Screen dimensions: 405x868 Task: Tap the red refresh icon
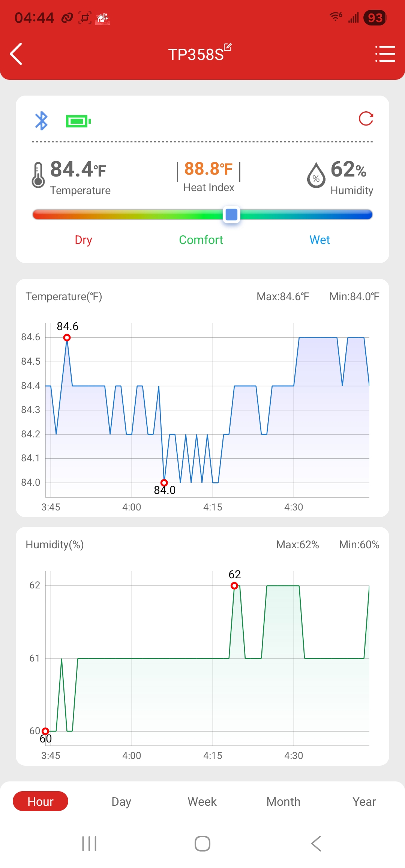(366, 119)
